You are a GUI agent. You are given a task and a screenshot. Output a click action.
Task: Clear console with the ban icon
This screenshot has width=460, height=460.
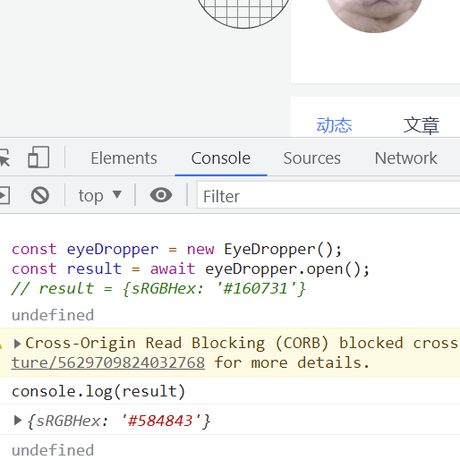40,195
